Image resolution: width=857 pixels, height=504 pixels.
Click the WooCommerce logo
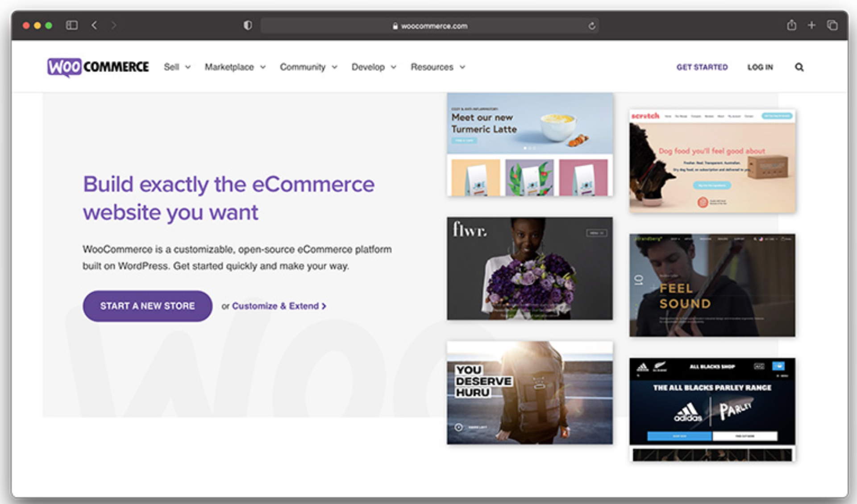pyautogui.click(x=98, y=67)
